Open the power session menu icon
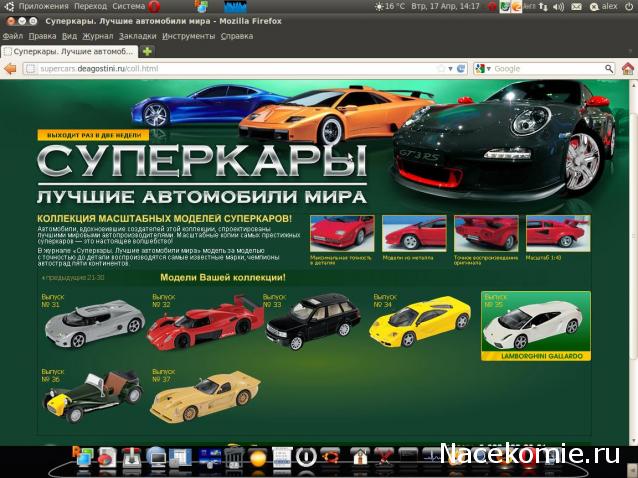Screen dimensions: 638x478 tap(629, 6)
